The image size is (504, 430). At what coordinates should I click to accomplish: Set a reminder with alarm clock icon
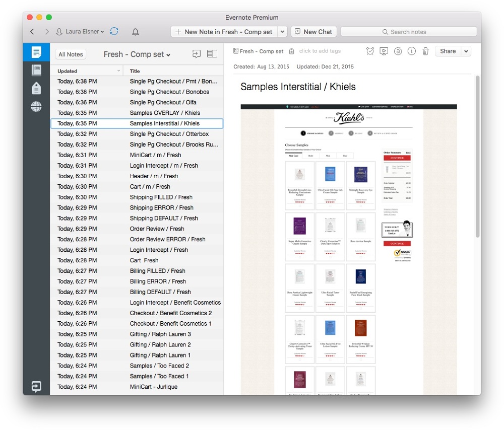(x=370, y=51)
